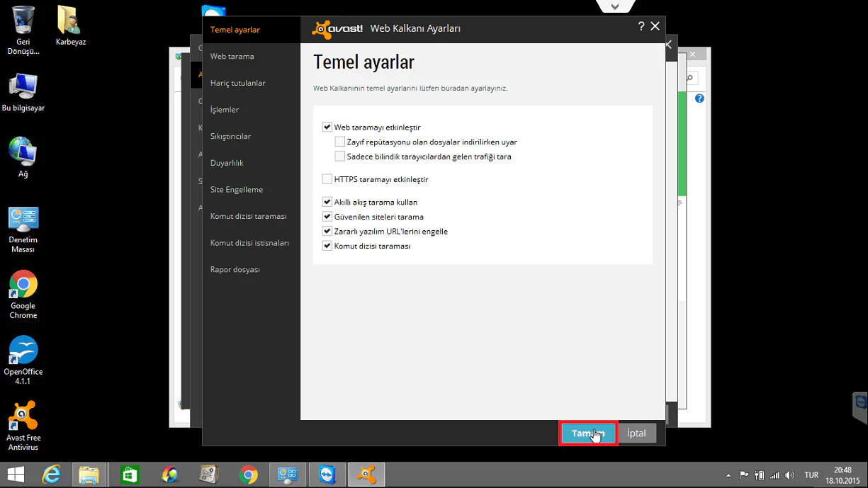This screenshot has height=488, width=868.
Task: Disable Zararlı yazılım URL'lerini engelle
Action: pyautogui.click(x=327, y=232)
